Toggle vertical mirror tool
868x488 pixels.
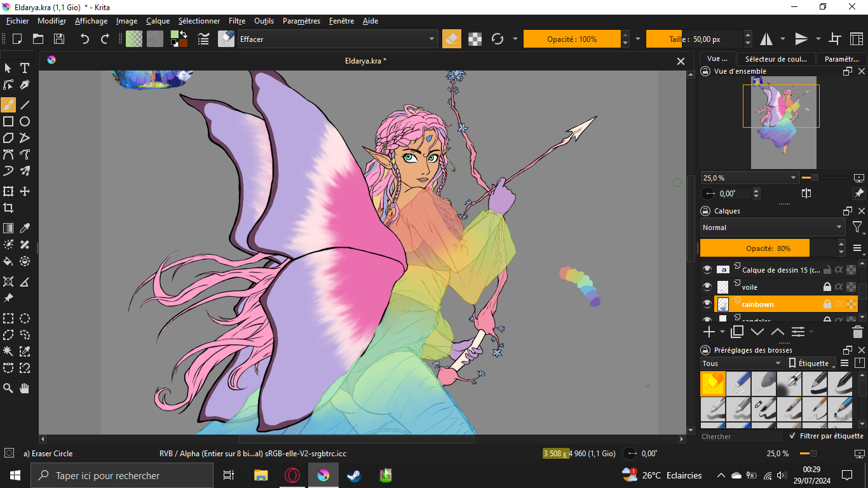[x=801, y=39]
